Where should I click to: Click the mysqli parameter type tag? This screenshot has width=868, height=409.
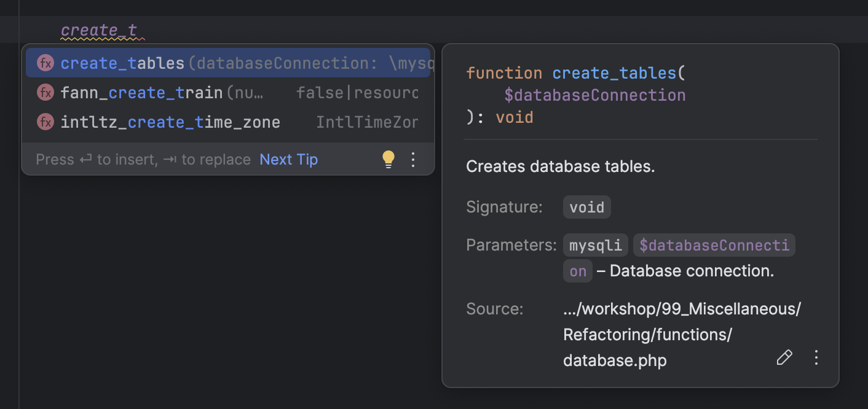595,244
